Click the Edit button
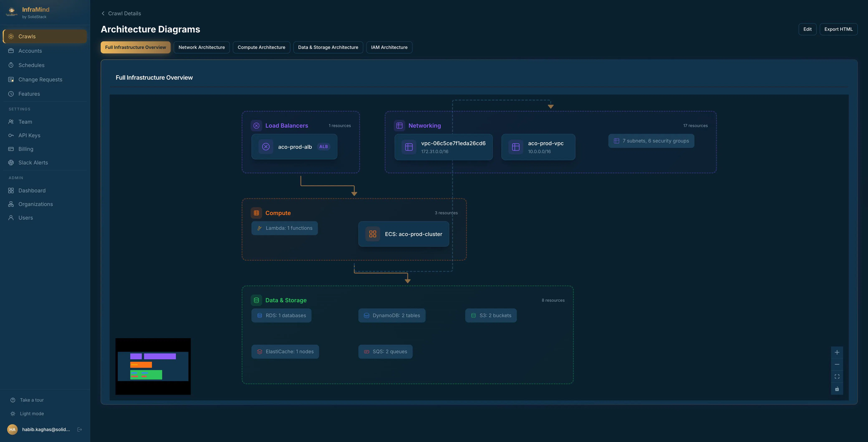The height and width of the screenshot is (442, 868). tap(807, 29)
